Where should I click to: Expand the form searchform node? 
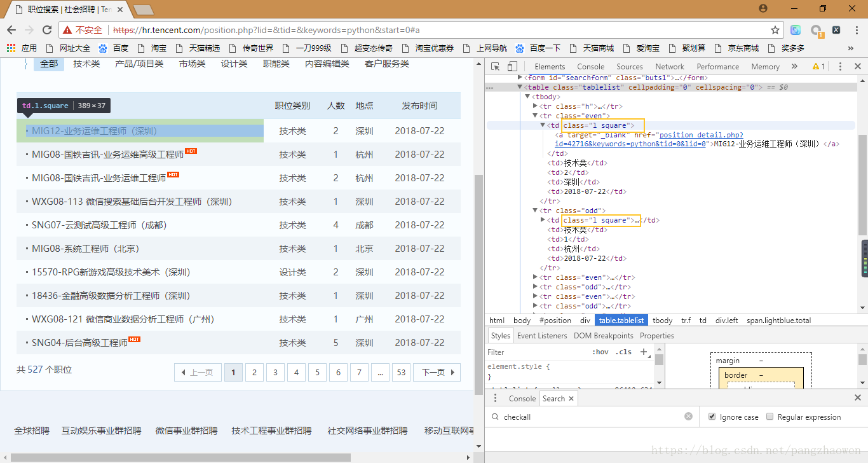(x=521, y=78)
